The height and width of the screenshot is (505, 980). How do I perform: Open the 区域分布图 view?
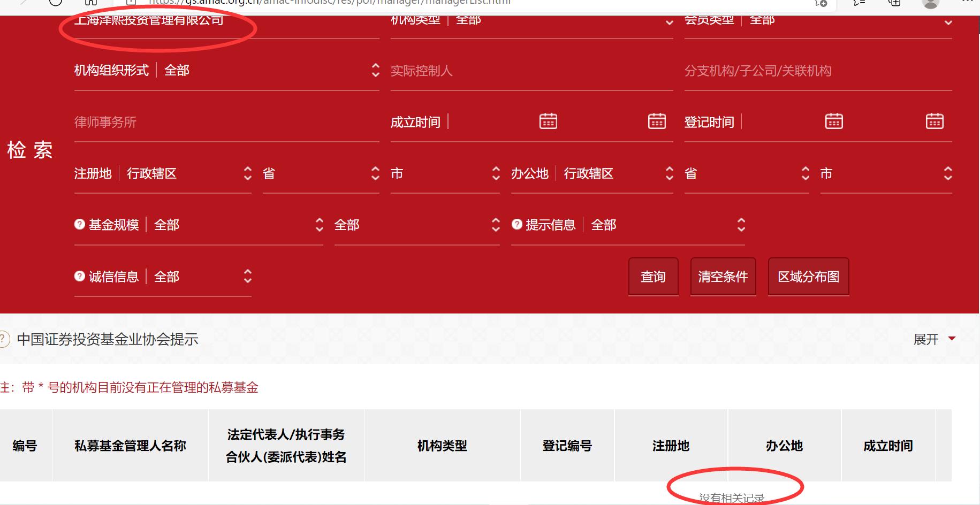808,277
